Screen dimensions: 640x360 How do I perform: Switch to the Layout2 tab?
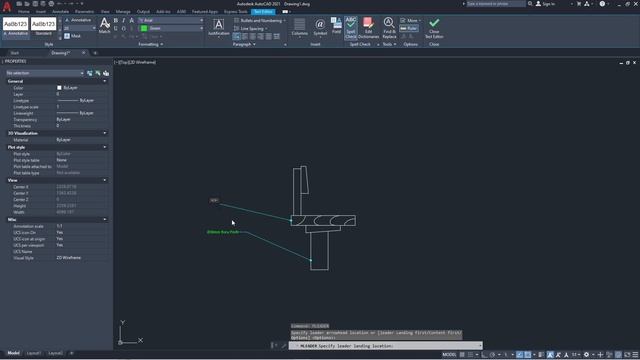click(56, 353)
